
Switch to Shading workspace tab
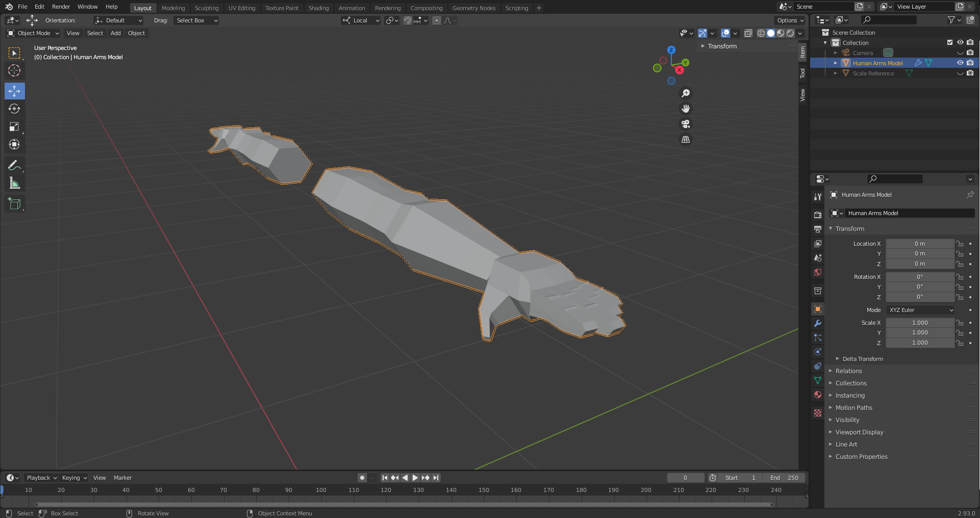click(318, 8)
